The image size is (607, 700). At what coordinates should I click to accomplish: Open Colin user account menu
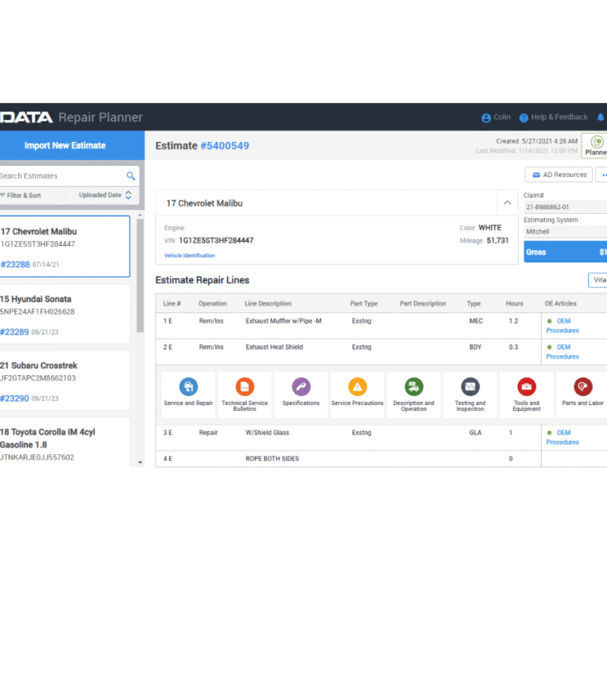tap(495, 118)
